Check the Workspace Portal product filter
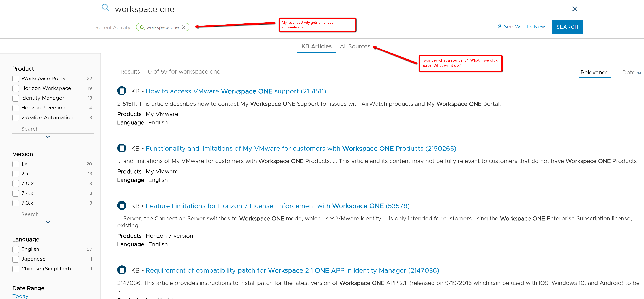Screen dimensions: 644x299 (x=16, y=79)
